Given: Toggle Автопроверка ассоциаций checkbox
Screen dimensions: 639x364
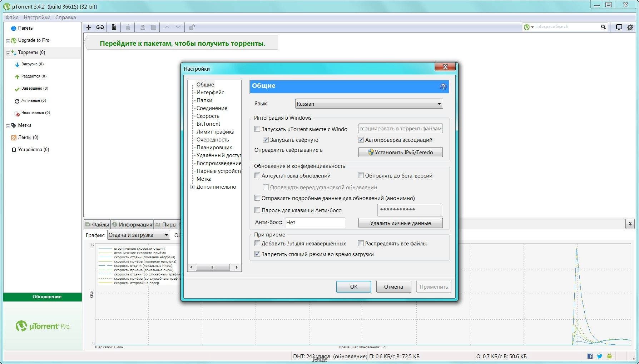Looking at the screenshot, I should tap(361, 140).
